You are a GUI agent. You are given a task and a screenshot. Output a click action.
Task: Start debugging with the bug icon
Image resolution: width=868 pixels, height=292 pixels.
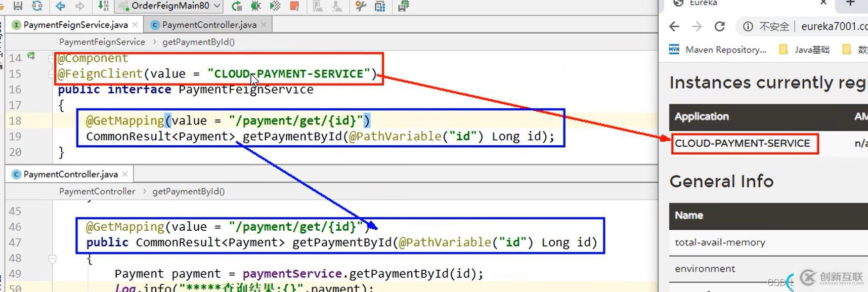[256, 6]
